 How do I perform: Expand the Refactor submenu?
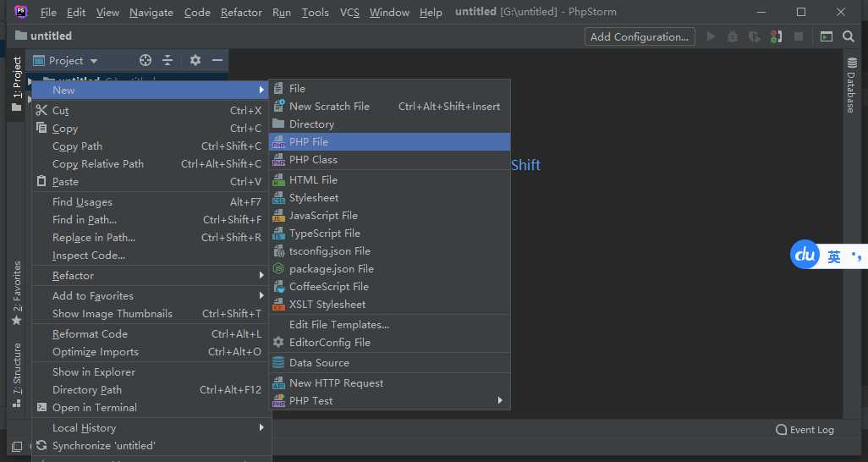(150, 275)
